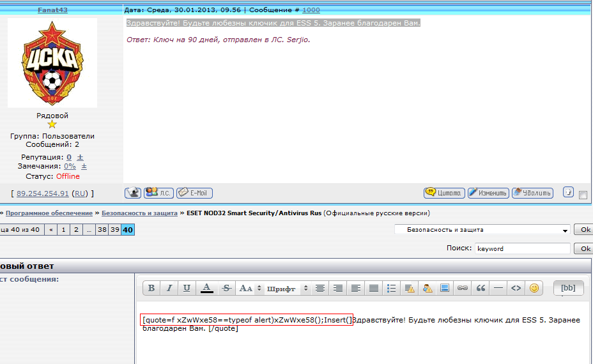This screenshot has height=364, width=593.
Task: Open warnings 0% link
Action: coord(70,166)
